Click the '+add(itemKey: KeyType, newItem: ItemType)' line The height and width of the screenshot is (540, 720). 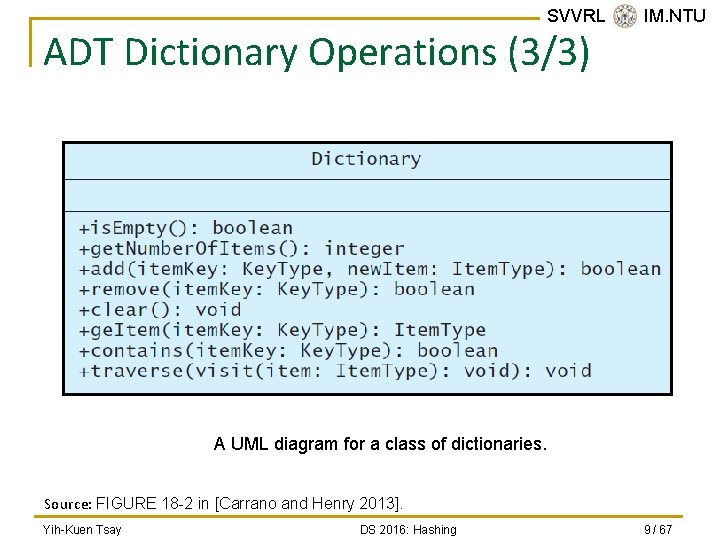click(x=370, y=269)
